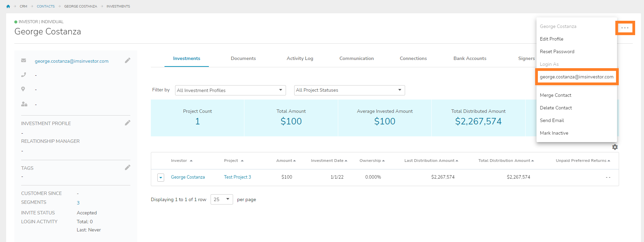Click Segments count 3 link
Viewport: 644px width, 242px height.
coord(78,203)
